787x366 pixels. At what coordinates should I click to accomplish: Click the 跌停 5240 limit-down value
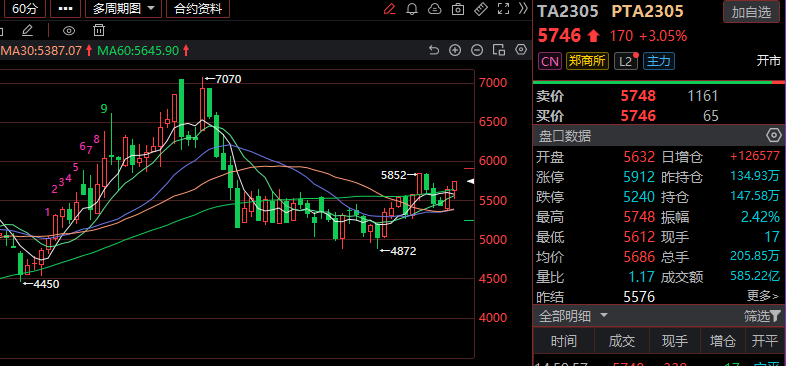[x=639, y=196]
